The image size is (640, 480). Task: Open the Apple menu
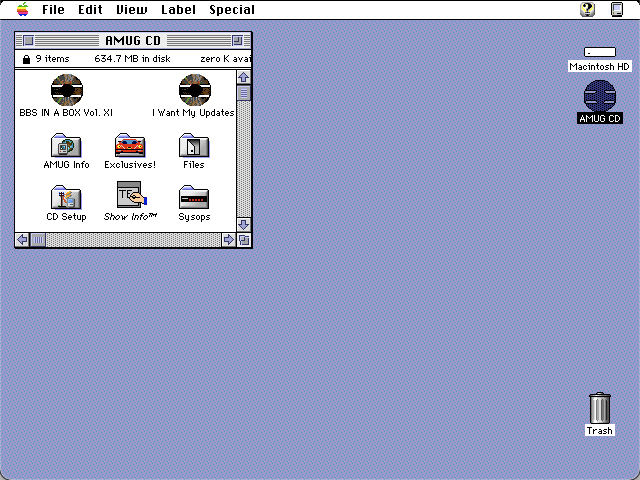pyautogui.click(x=23, y=9)
